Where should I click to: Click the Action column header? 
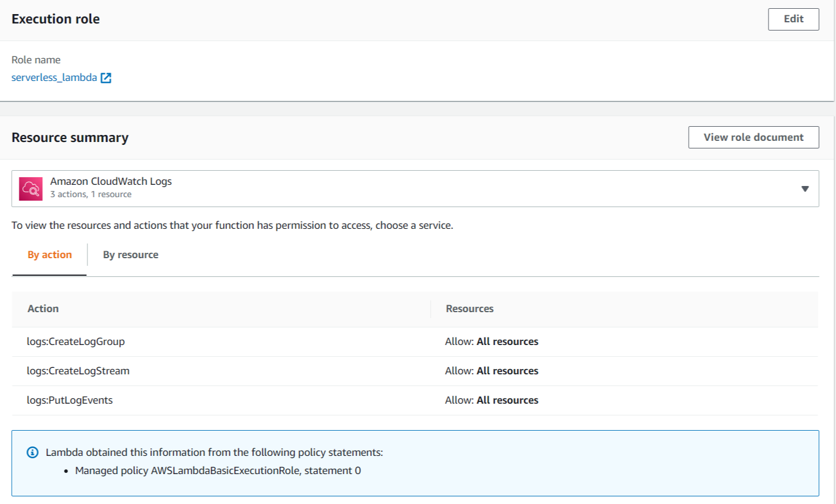point(43,309)
